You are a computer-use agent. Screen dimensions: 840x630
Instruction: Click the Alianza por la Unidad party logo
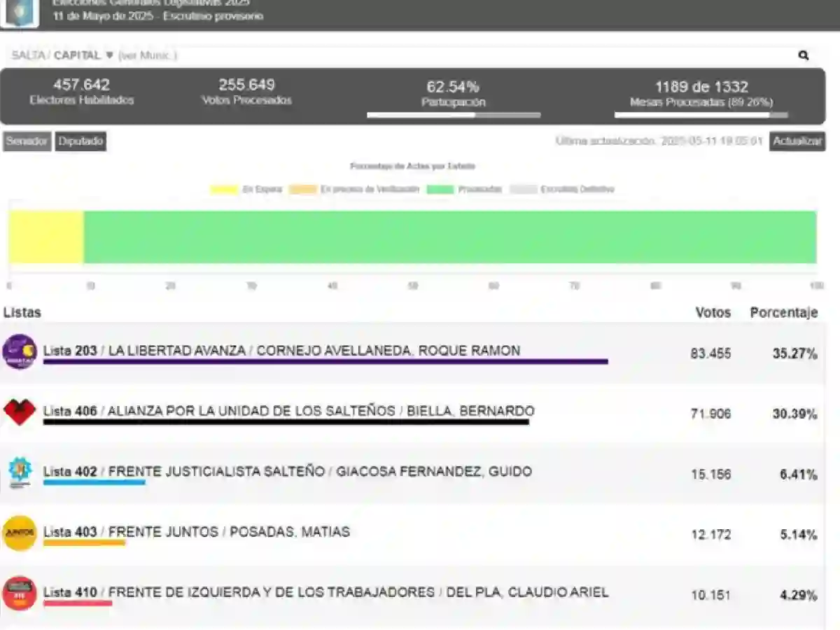click(x=20, y=412)
